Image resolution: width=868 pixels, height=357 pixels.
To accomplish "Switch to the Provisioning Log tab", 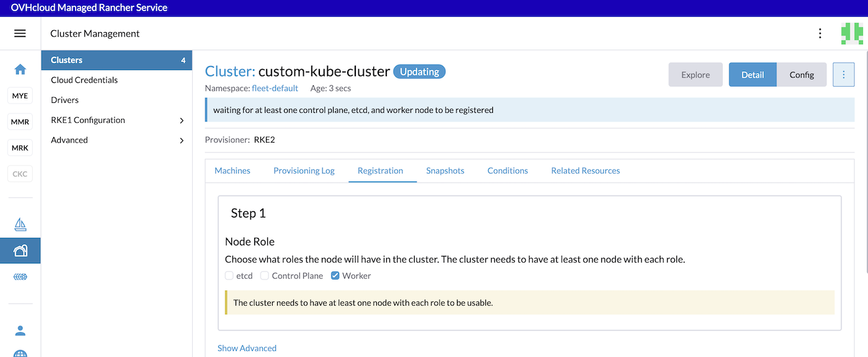I will pos(304,170).
